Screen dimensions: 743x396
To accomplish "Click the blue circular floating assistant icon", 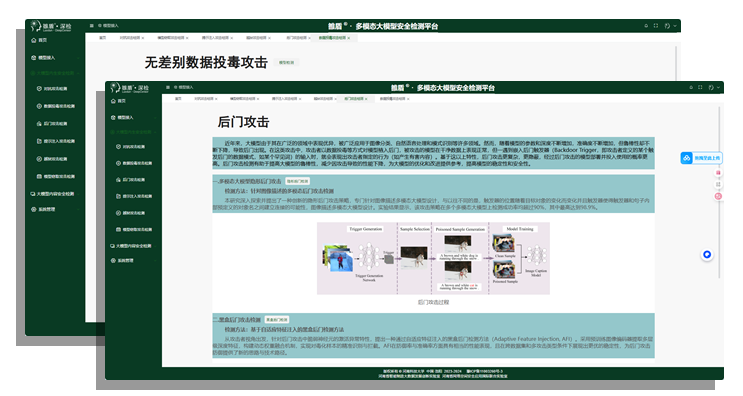I will pyautogui.click(x=707, y=255).
